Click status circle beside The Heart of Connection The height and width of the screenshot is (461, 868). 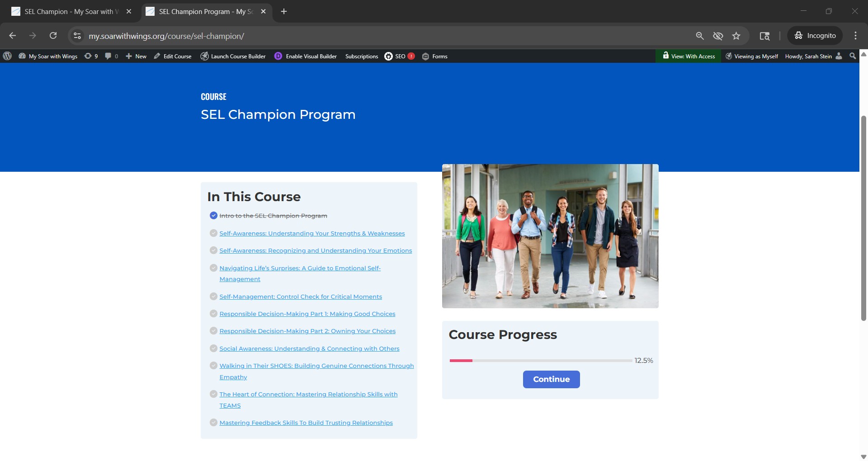pos(213,394)
